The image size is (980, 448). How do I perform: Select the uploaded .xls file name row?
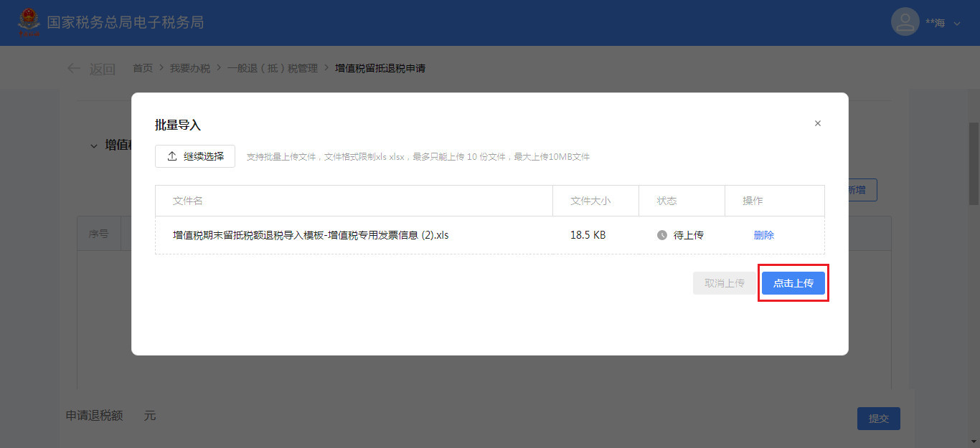311,235
